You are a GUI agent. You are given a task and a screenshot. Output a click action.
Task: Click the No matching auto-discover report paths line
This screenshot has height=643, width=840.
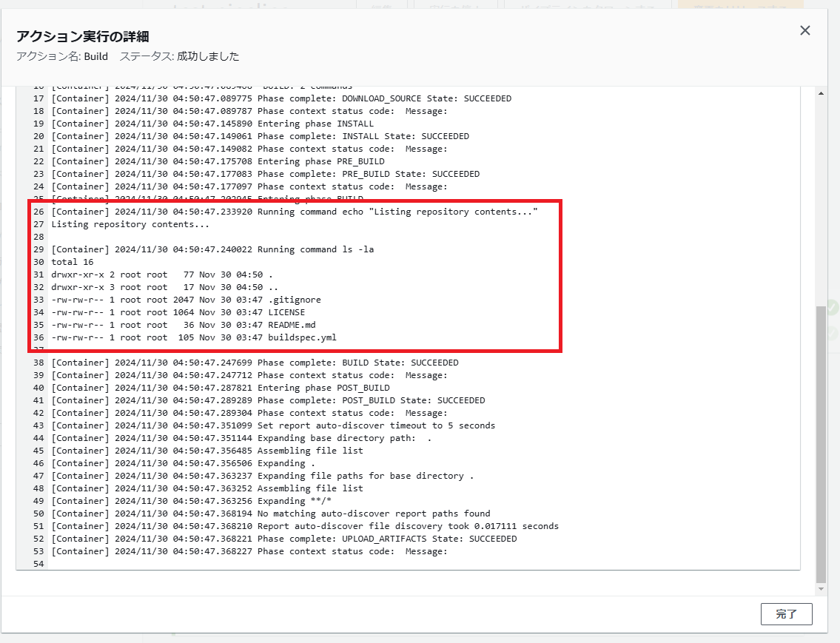271,514
